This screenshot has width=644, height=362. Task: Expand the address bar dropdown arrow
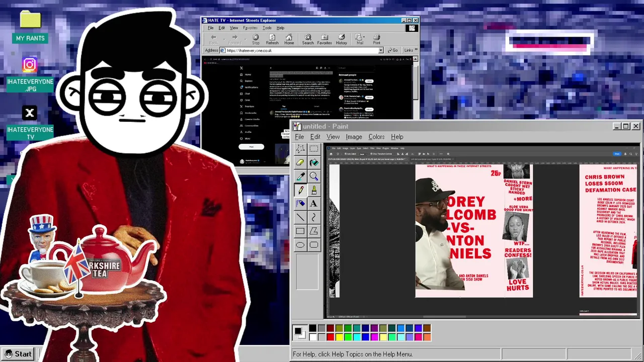(381, 50)
